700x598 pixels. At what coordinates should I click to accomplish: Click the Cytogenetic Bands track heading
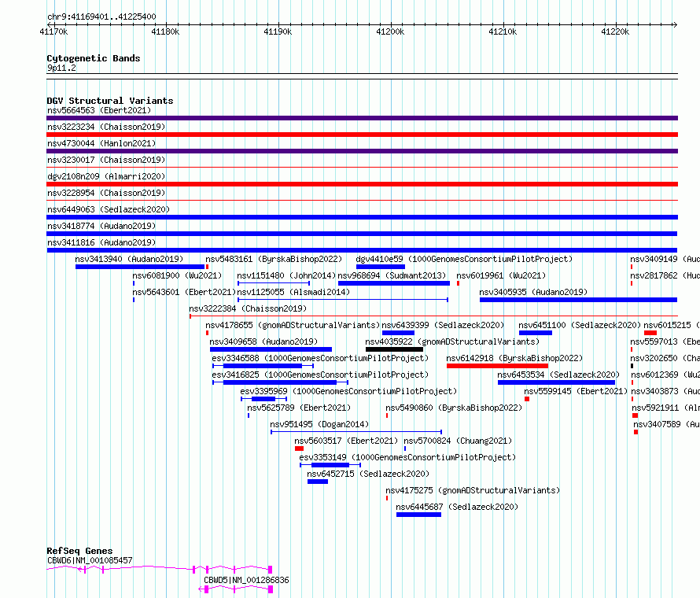click(x=94, y=58)
